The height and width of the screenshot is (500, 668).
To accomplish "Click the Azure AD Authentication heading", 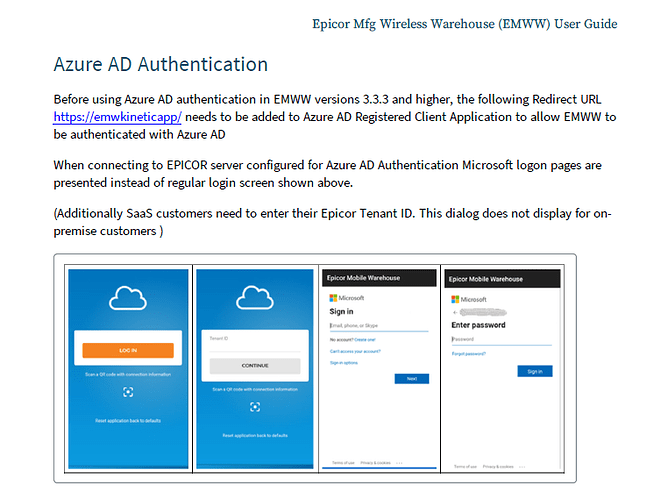I will coord(161,65).
